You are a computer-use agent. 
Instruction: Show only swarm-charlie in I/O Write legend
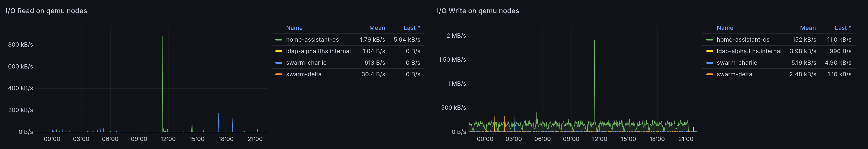point(737,63)
